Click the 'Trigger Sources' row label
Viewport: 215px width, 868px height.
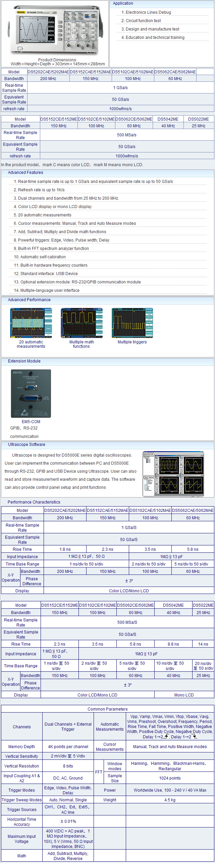(21, 810)
